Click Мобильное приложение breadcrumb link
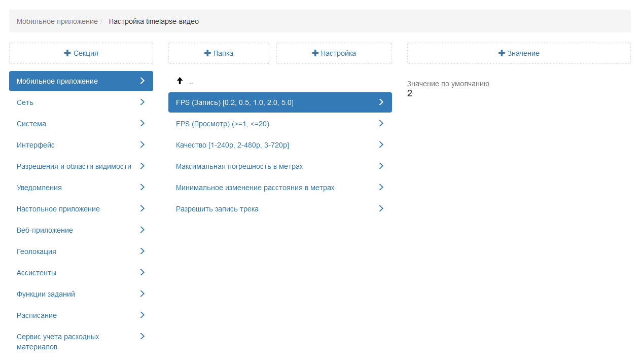The height and width of the screenshot is (364, 640). [x=57, y=21]
